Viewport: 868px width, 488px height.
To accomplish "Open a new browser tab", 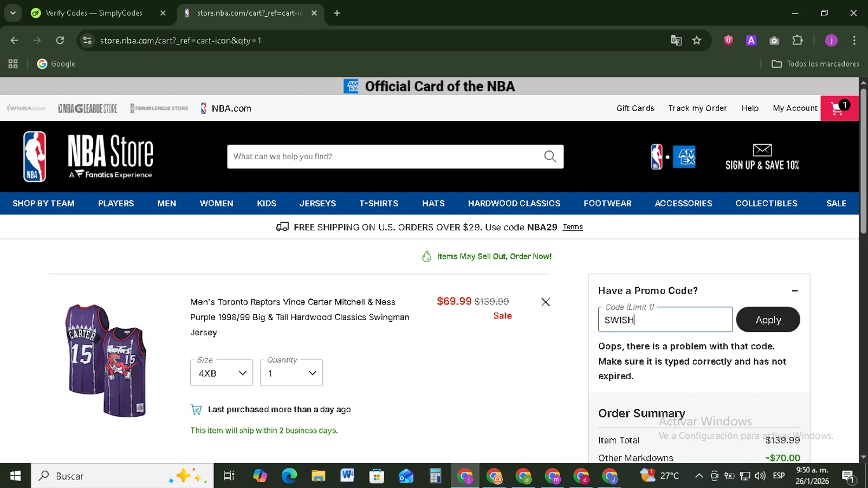I will pyautogui.click(x=337, y=13).
